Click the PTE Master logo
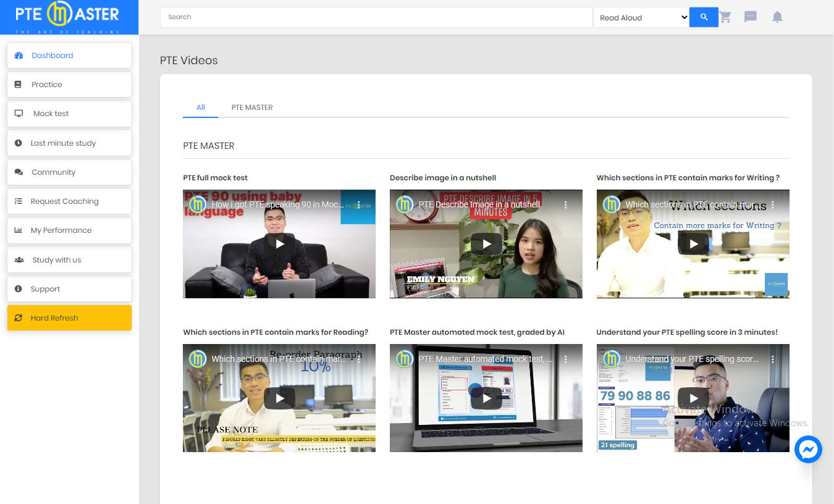834x504 pixels. (69, 17)
